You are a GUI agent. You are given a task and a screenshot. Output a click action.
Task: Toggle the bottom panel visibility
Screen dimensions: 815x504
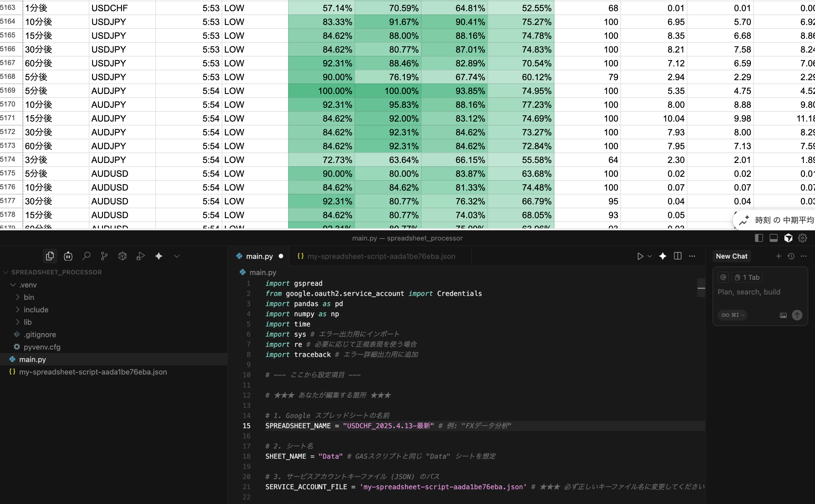774,238
